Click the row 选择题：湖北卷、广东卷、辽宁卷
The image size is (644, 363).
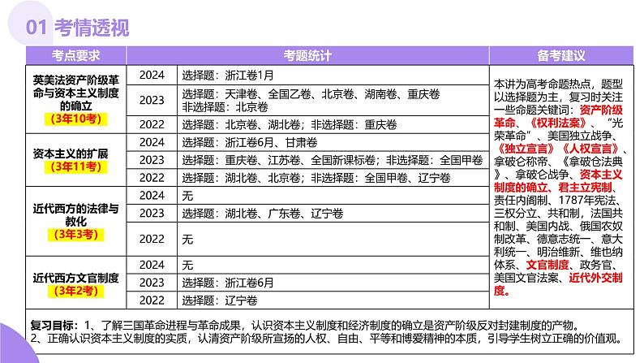coord(333,214)
